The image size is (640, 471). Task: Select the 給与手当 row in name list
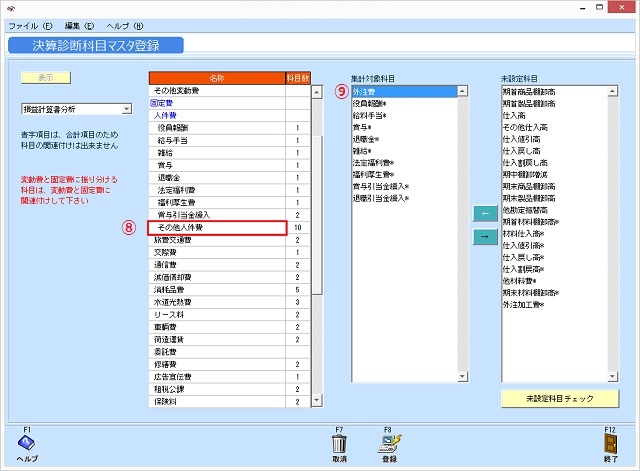(230, 140)
